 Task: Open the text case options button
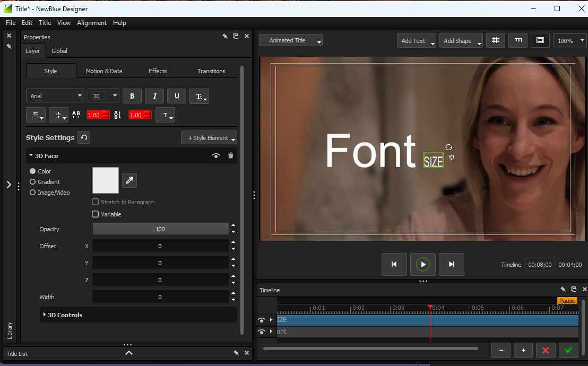pos(199,97)
